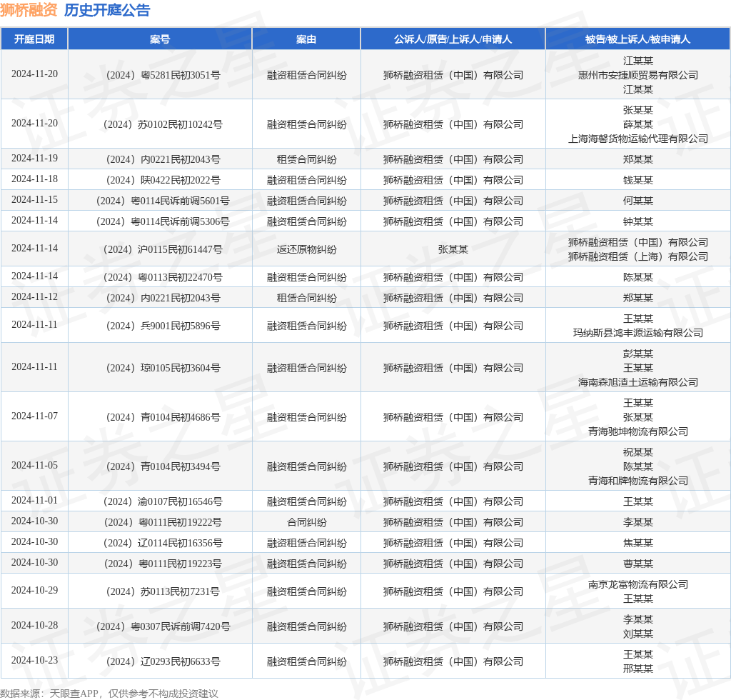Select the 案由 column header
Viewport: 731px width, 700px height.
306,39
